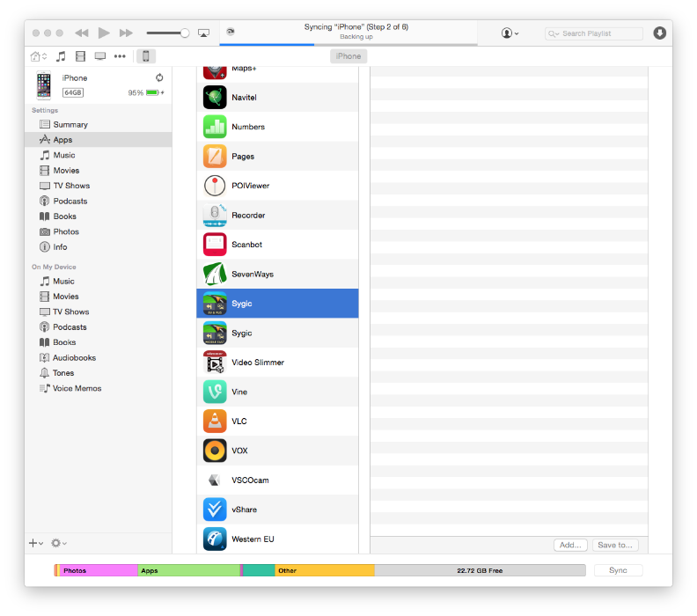Open Music under Settings
The width and height of the screenshot is (697, 616).
(99, 155)
